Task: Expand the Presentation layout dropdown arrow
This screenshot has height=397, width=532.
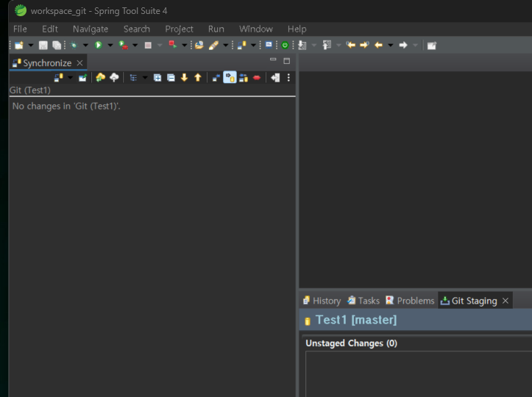Action: pos(145,78)
